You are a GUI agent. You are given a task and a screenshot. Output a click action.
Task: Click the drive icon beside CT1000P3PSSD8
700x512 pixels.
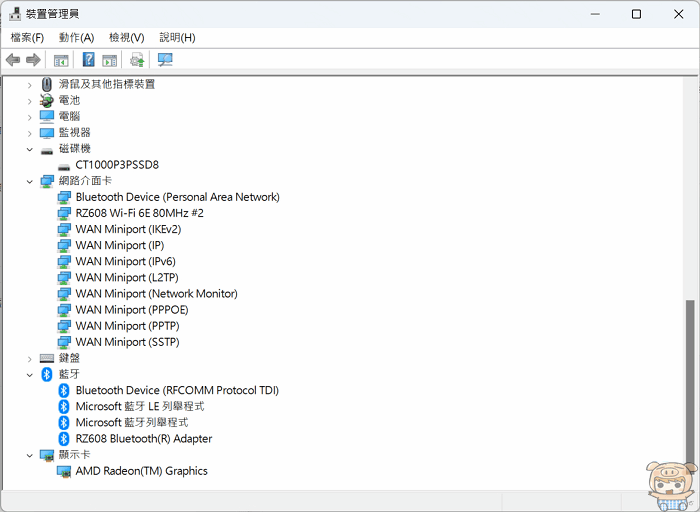pyautogui.click(x=64, y=167)
